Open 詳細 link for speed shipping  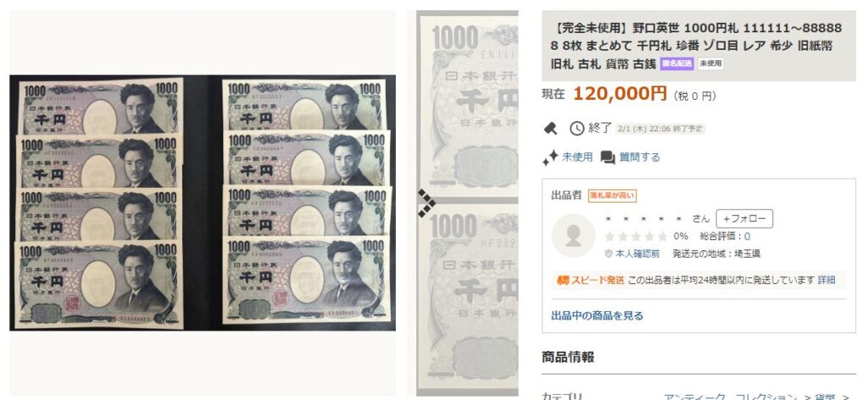pyautogui.click(x=826, y=280)
